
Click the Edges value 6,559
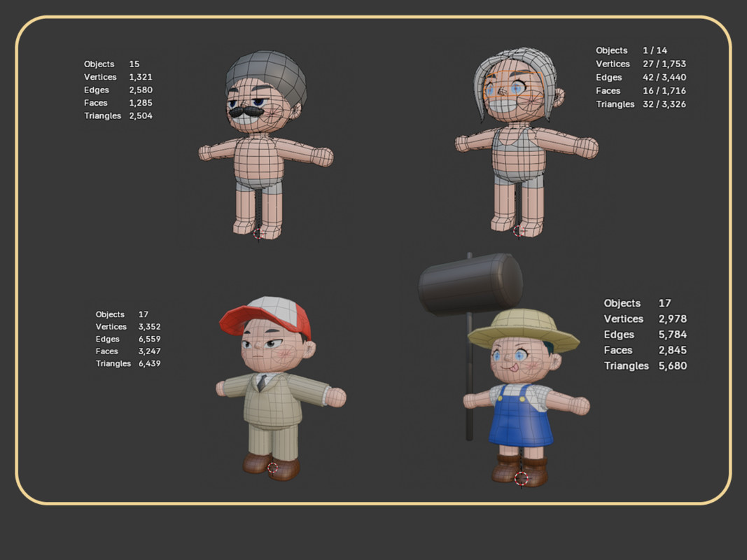[149, 339]
